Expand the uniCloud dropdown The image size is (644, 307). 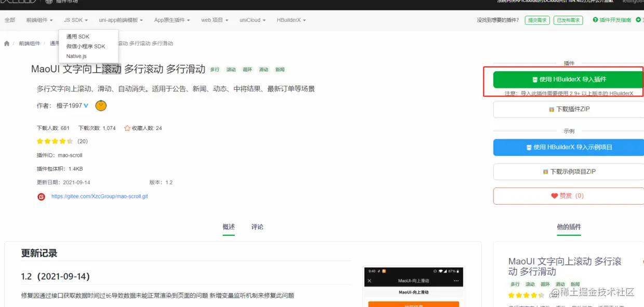point(252,20)
